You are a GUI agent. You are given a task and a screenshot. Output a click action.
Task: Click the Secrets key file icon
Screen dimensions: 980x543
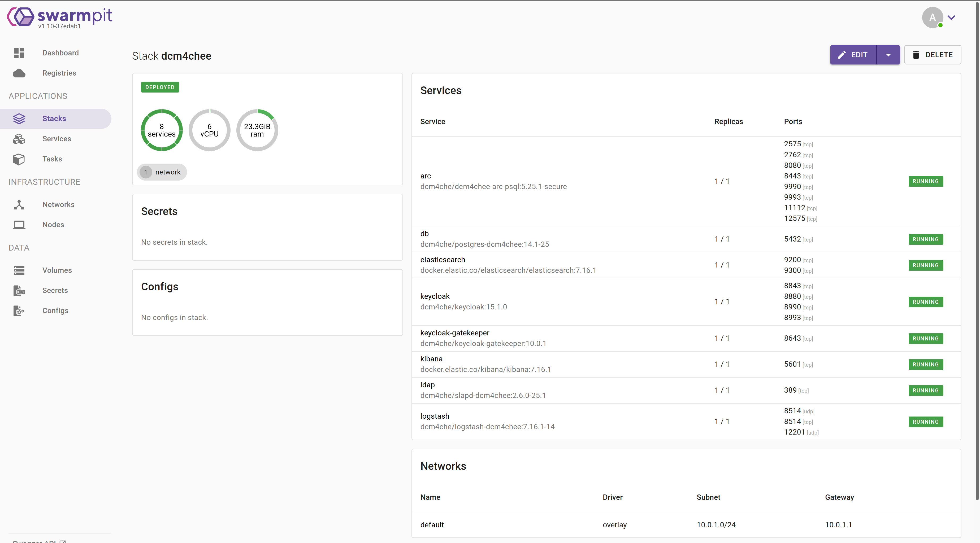[19, 291]
